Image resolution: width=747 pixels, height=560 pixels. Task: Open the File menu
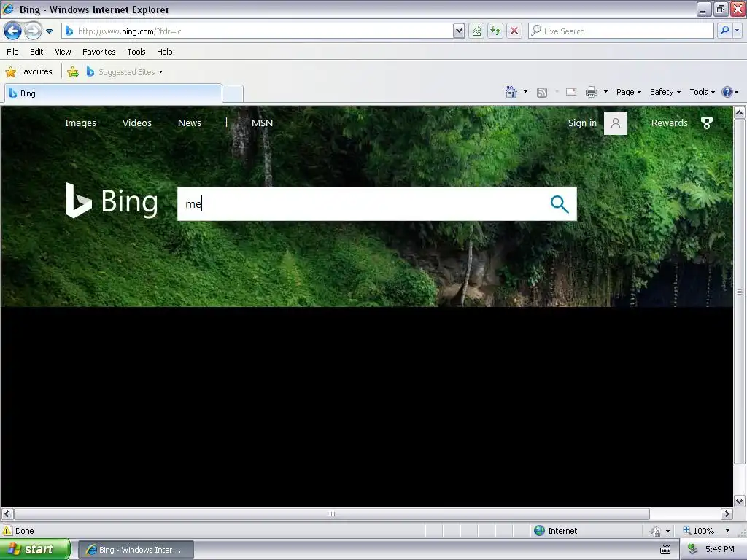(13, 52)
